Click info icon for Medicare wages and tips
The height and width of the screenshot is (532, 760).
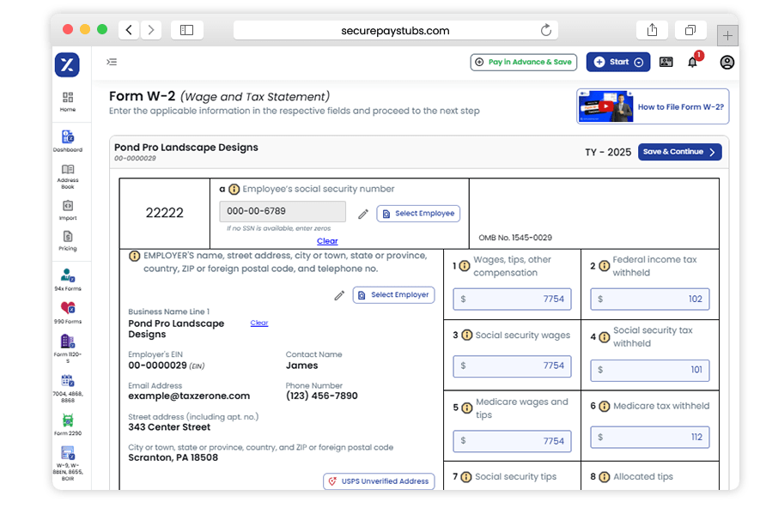pyautogui.click(x=466, y=408)
